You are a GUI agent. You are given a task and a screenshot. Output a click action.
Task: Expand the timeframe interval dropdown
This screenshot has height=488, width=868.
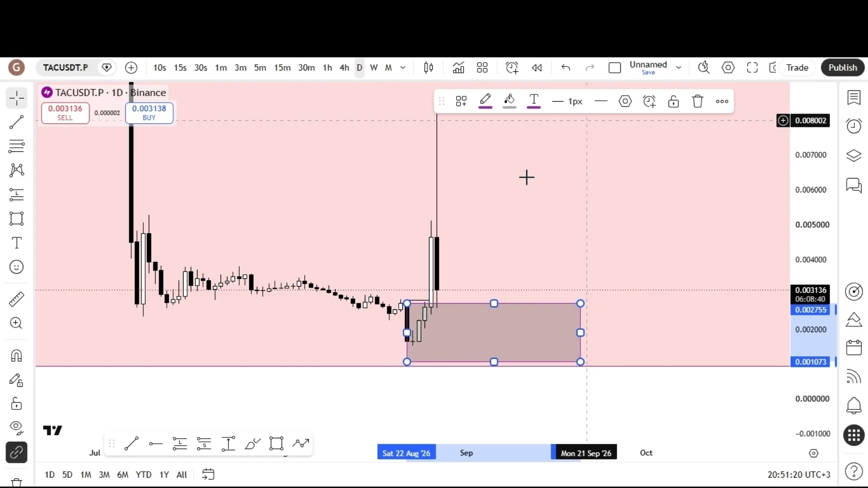403,68
